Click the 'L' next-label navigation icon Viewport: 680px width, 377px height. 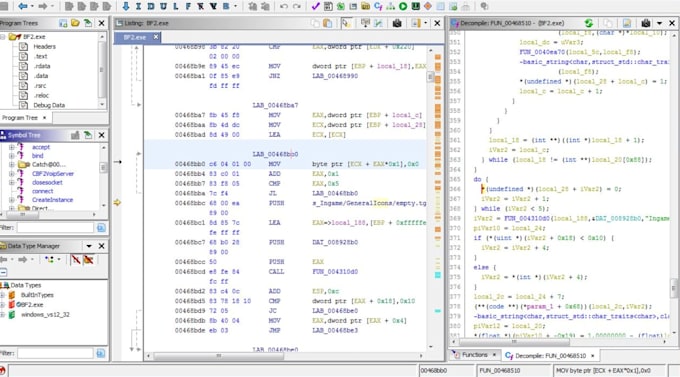pyautogui.click(x=176, y=6)
